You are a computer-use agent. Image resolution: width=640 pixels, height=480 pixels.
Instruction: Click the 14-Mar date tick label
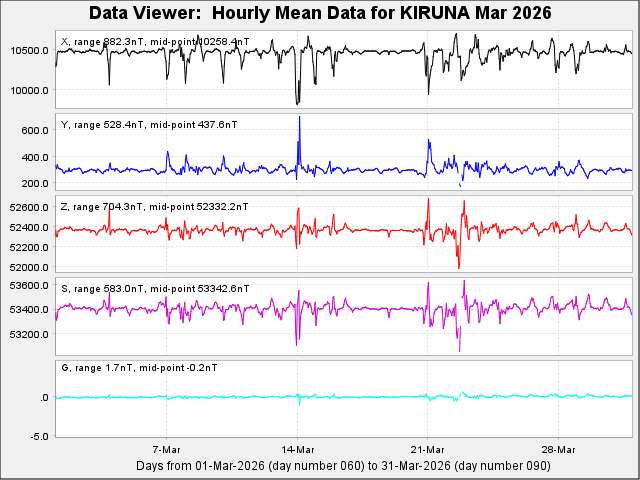pos(297,448)
